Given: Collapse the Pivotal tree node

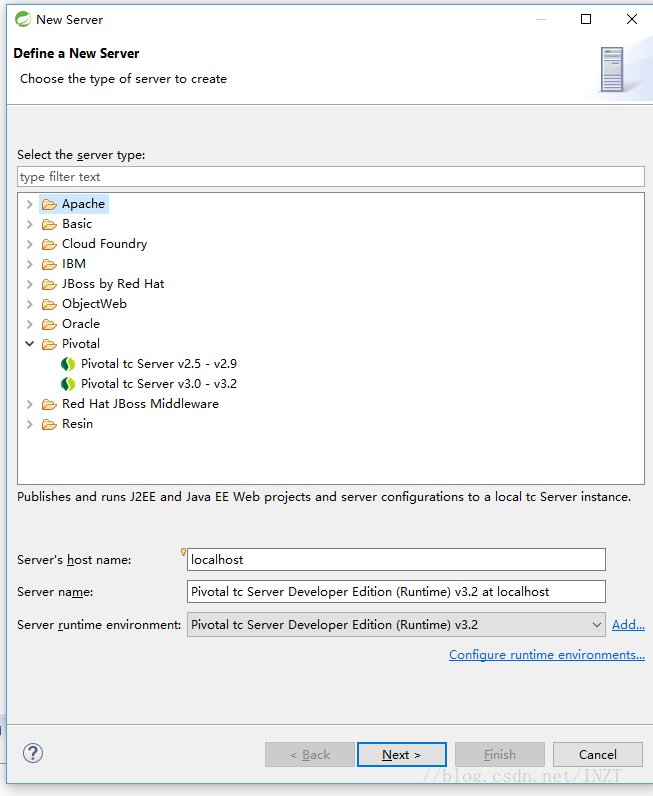Looking at the screenshot, I should (x=29, y=344).
